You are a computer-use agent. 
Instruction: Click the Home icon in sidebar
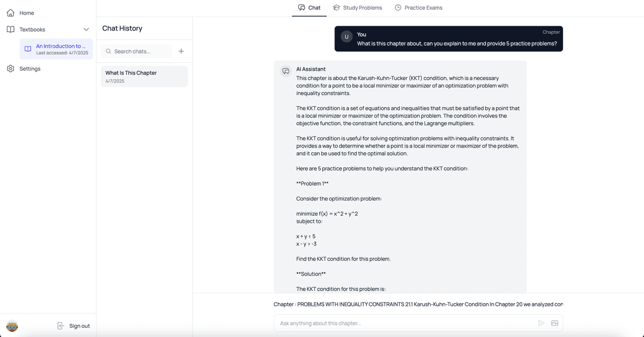(10, 13)
